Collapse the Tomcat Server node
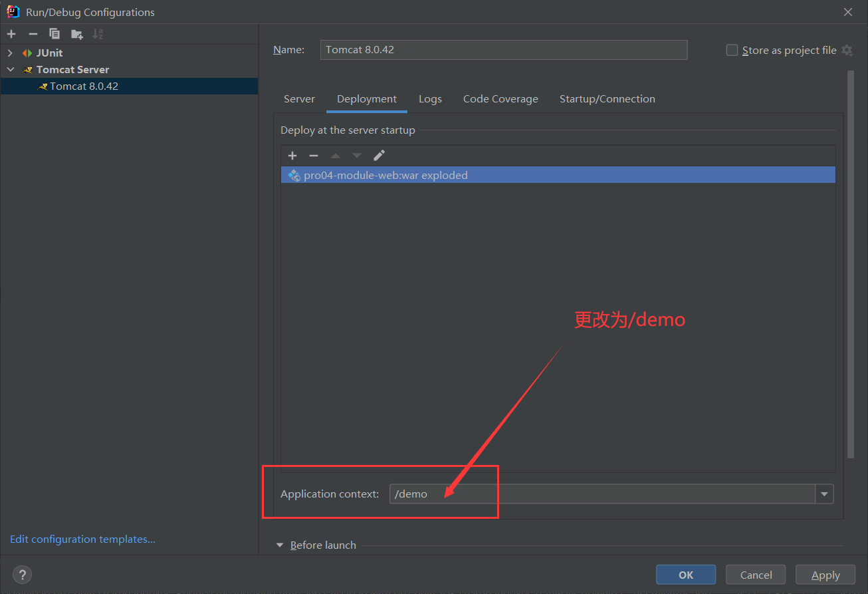Screen dimensions: 868x594 click(10, 70)
